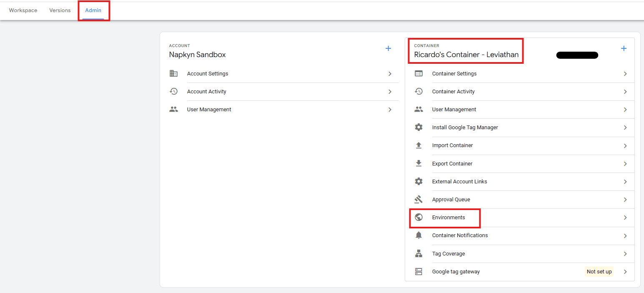Click the chevron beside Container Notifications

(625, 235)
